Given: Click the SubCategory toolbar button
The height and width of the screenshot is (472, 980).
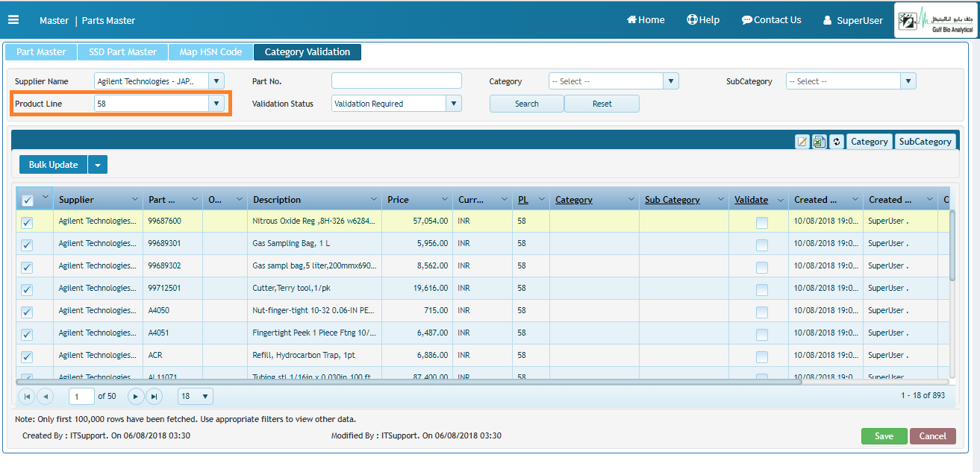Looking at the screenshot, I should click(x=926, y=142).
